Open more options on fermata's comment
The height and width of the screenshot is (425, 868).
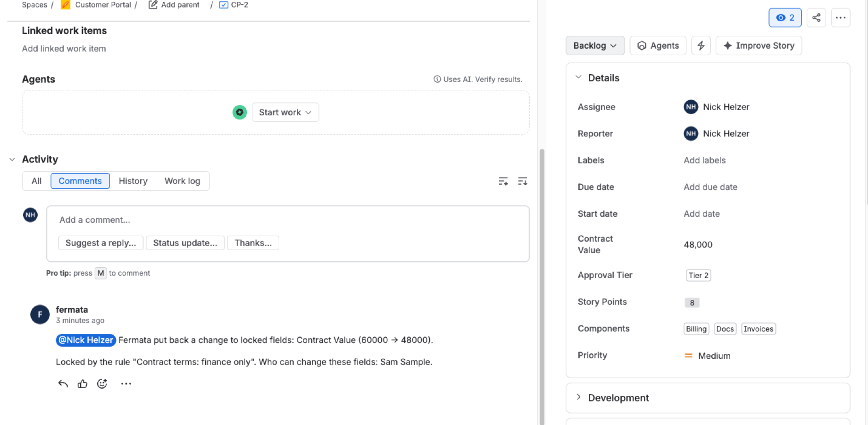[x=126, y=383]
